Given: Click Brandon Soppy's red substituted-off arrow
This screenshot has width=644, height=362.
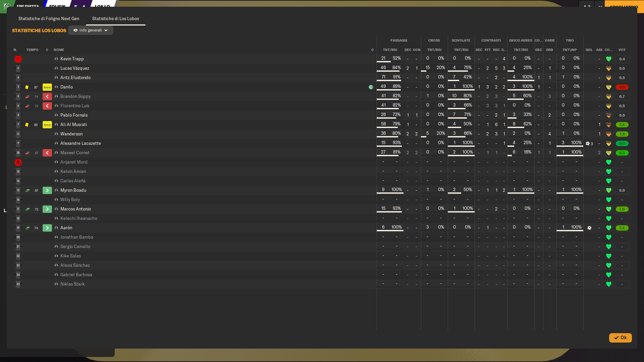Looking at the screenshot, I should pyautogui.click(x=47, y=97).
